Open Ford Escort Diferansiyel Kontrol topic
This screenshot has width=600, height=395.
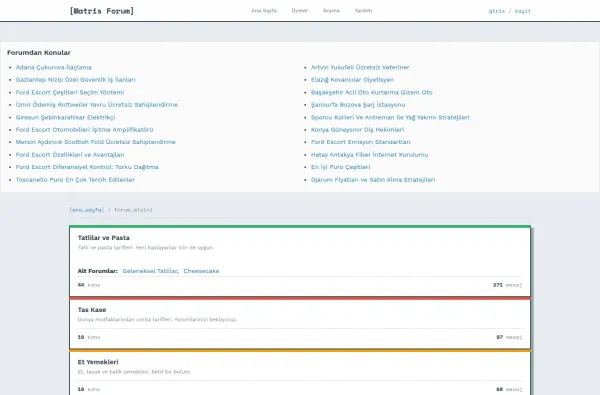click(x=87, y=167)
